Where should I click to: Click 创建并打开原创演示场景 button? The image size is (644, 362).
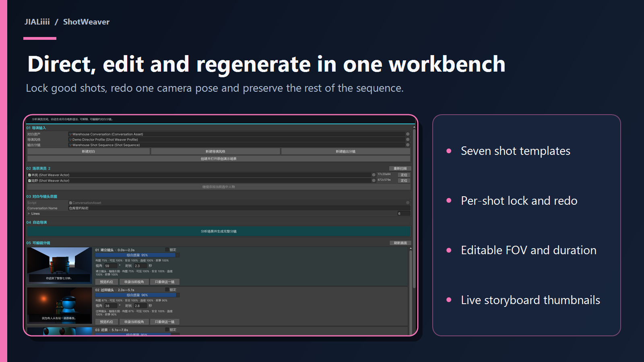point(219,159)
